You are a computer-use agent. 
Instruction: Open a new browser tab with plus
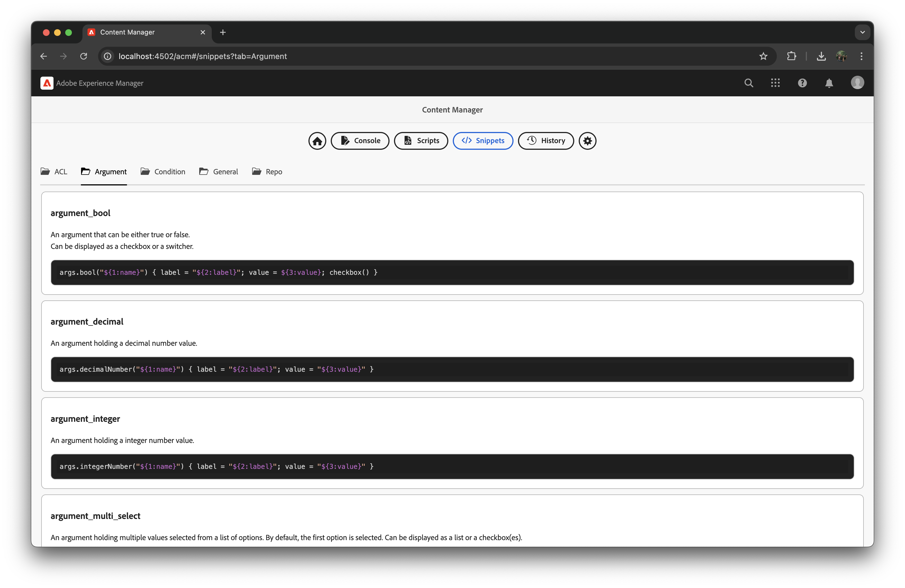point(223,32)
